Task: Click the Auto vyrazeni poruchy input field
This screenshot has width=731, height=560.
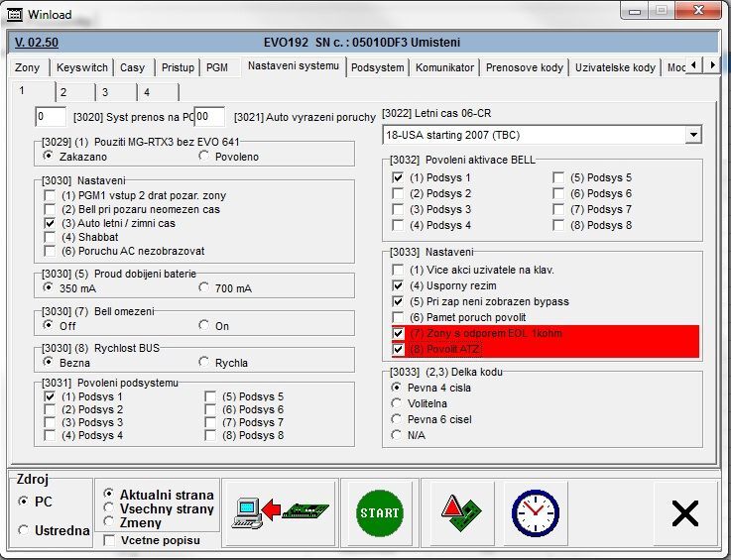Action: tap(209, 117)
